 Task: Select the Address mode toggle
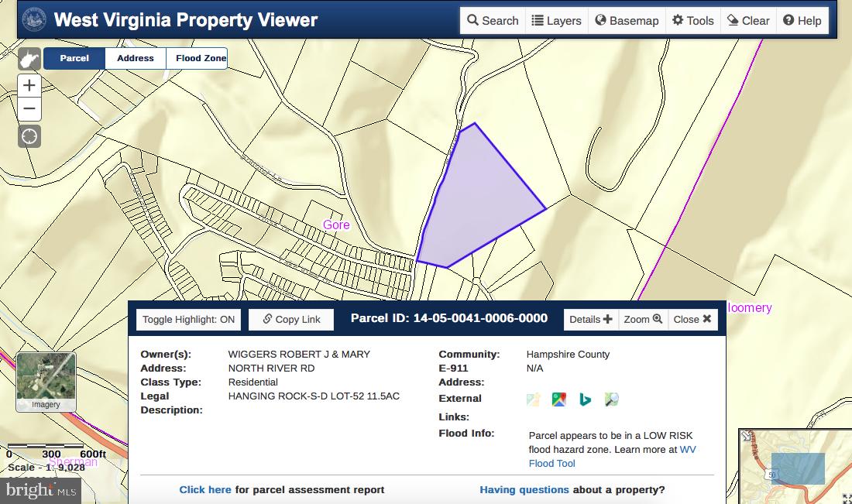pos(136,59)
